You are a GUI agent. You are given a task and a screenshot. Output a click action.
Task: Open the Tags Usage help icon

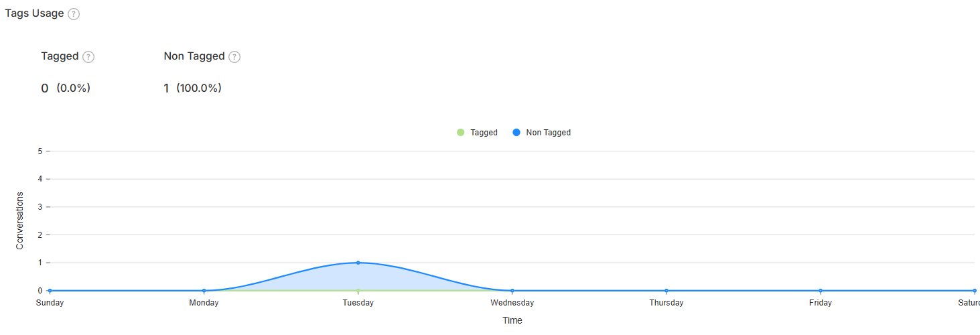tap(74, 14)
